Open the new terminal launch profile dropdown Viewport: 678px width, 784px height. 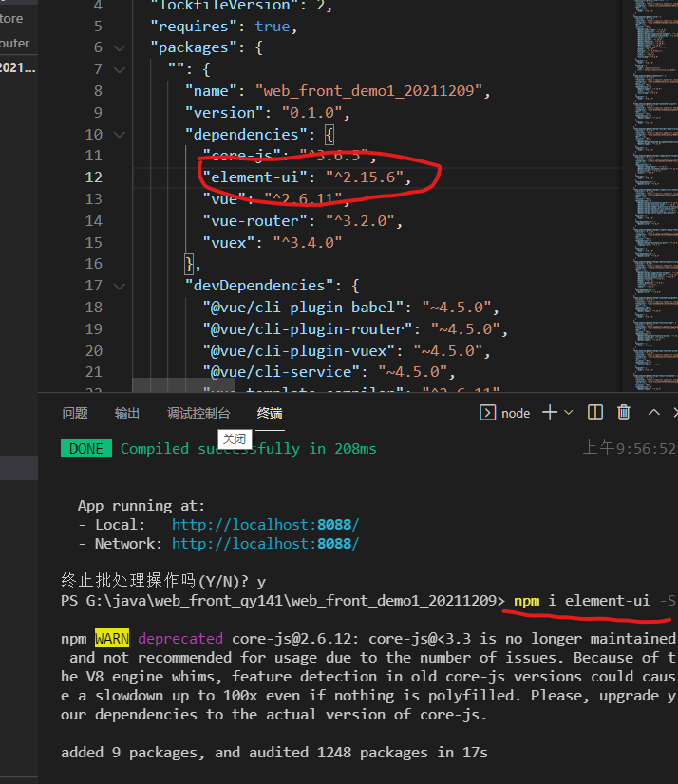pyautogui.click(x=569, y=413)
